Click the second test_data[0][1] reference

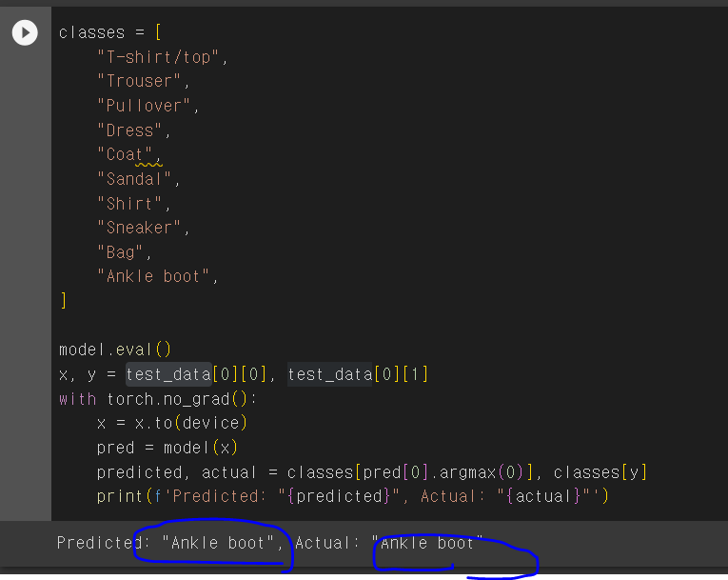click(x=358, y=374)
